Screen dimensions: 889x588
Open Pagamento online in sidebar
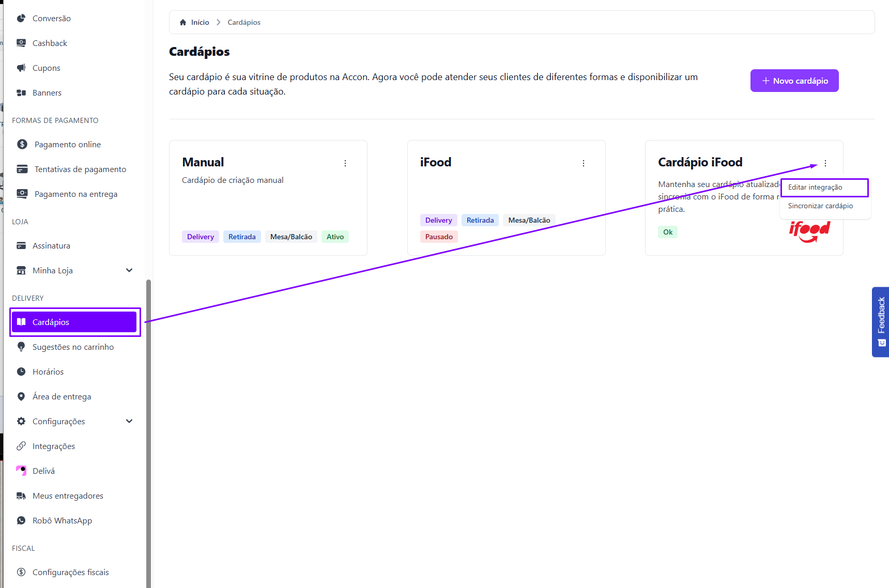[x=68, y=144]
